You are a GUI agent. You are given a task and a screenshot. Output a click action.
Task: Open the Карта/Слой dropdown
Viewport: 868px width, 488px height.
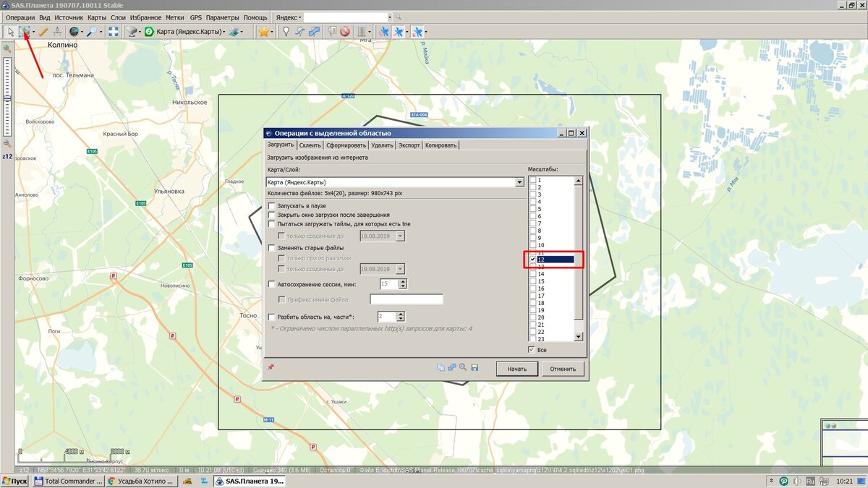point(519,182)
